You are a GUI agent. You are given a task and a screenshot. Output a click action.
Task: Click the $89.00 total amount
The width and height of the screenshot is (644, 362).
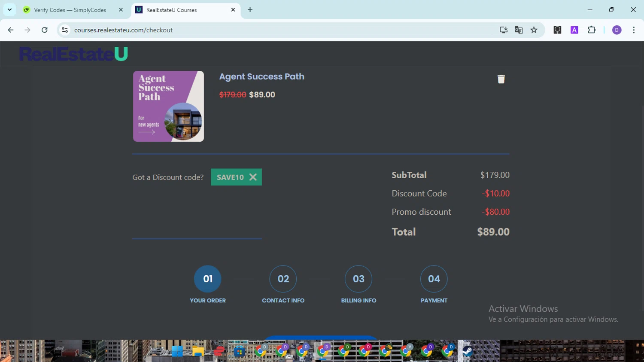pyautogui.click(x=493, y=232)
